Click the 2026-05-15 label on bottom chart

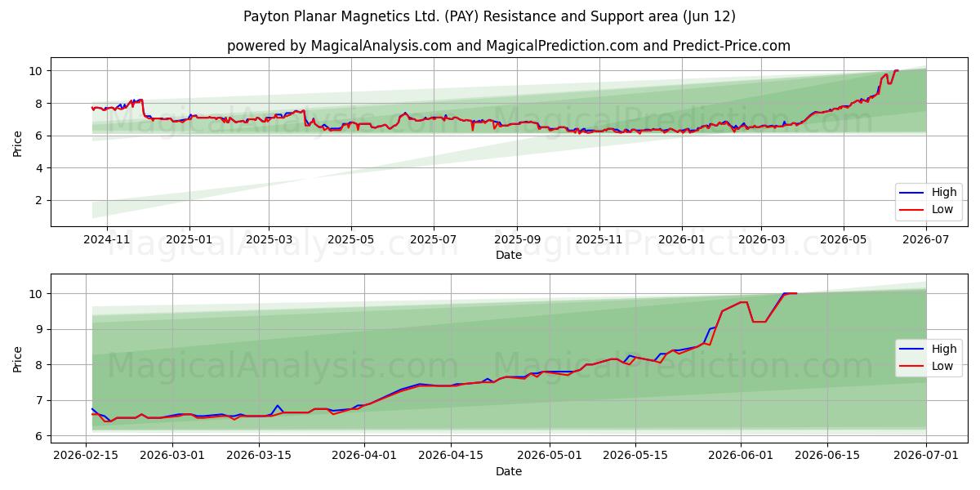pos(635,457)
